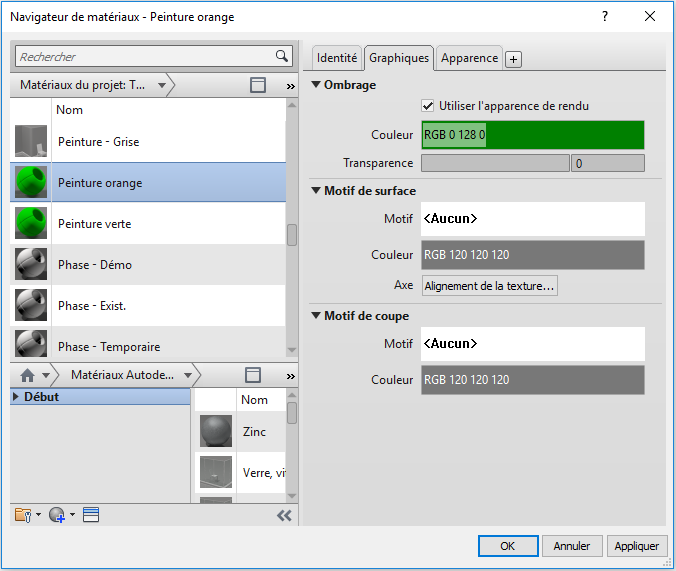Screen dimensions: 676x571
Task: Click the create new material icon
Action: coord(57,515)
